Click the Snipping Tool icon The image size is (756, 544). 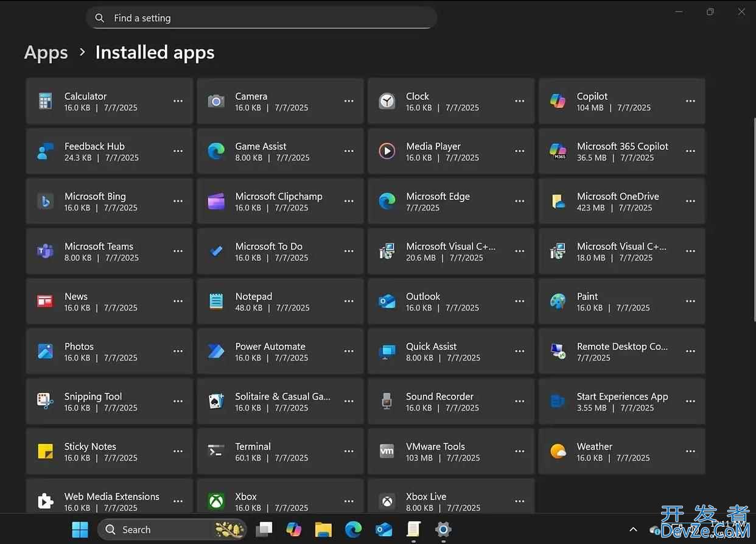click(45, 401)
